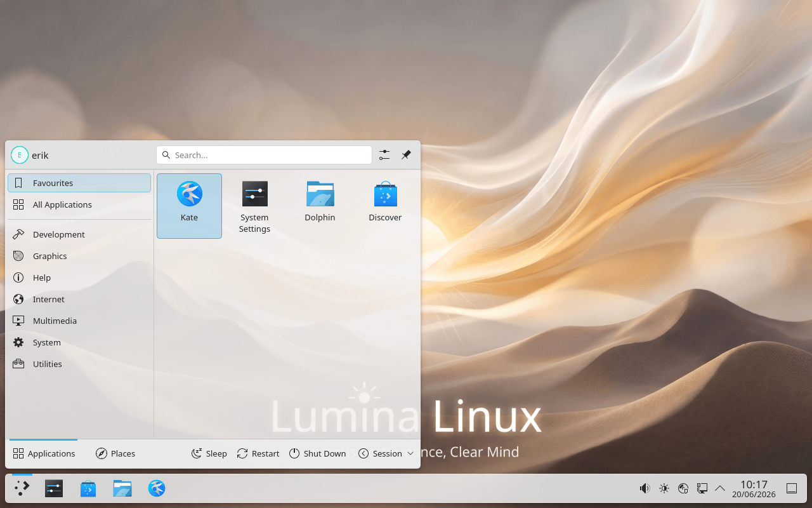Image resolution: width=812 pixels, height=508 pixels.
Task: Open the clock showing 10:17
Action: pyautogui.click(x=754, y=488)
